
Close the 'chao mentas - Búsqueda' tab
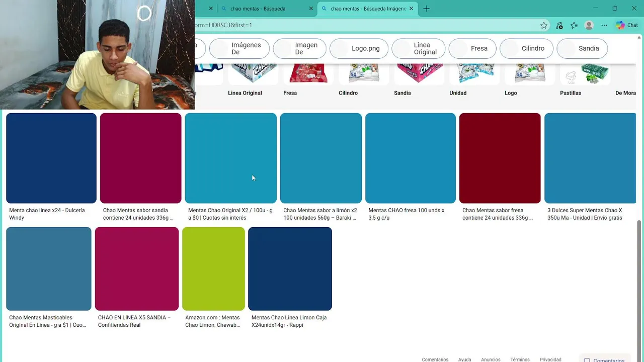311,9
